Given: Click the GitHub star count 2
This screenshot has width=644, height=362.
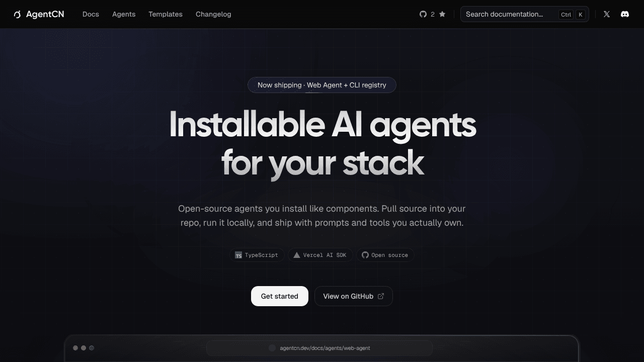Looking at the screenshot, I should point(433,14).
